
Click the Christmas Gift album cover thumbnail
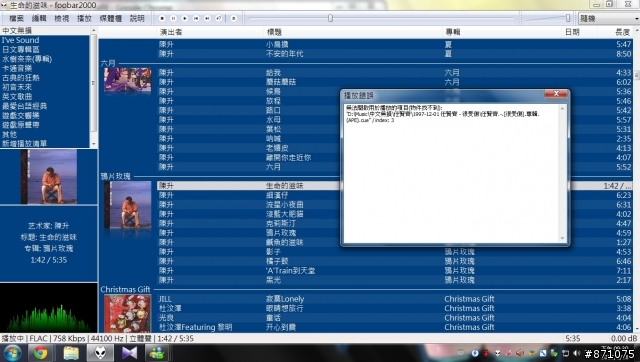point(128,313)
